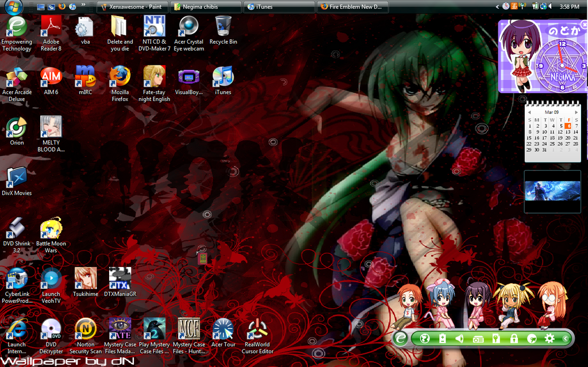Switch to the Xenxawesome - Paint taskbar window
Image resolution: width=588 pixels, height=367 pixels.
tap(133, 7)
